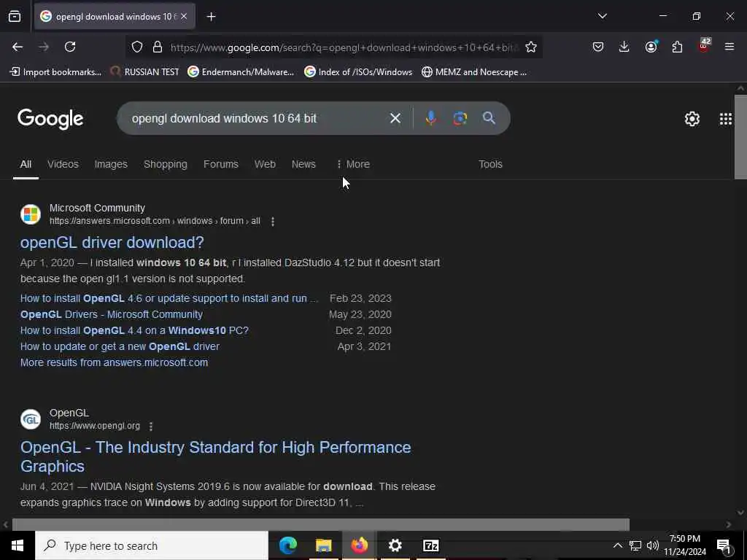The width and height of the screenshot is (747, 560).
Task: Open opengl.org result options menu
Action: (x=150, y=426)
